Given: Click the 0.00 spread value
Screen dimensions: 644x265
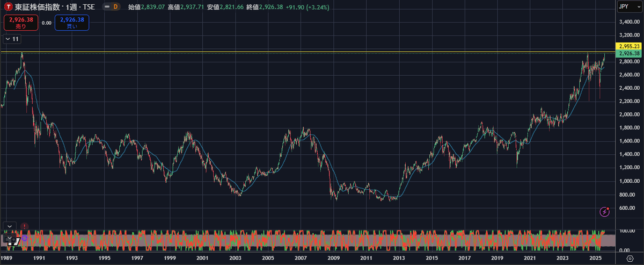Looking at the screenshot, I should (46, 23).
